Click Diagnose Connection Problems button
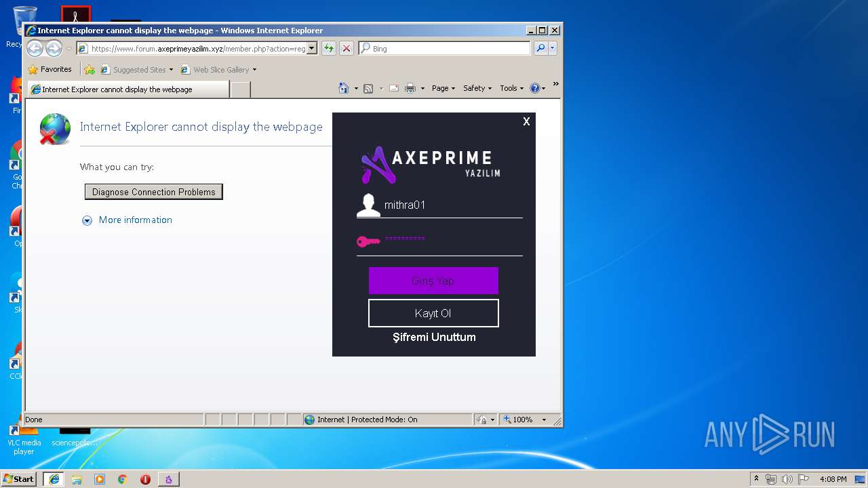Viewport: 868px width, 488px height. pos(154,192)
